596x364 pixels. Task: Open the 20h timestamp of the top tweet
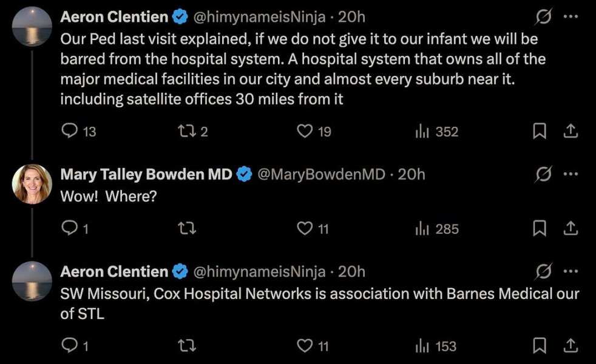coord(351,17)
